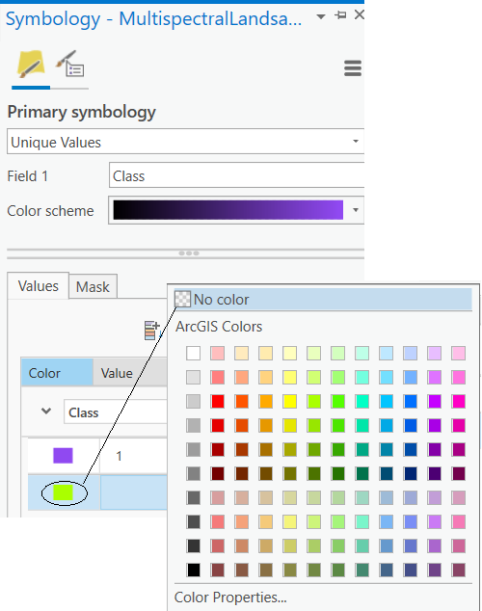The height and width of the screenshot is (611, 482).
Task: Select the Values tab
Action: point(38,286)
